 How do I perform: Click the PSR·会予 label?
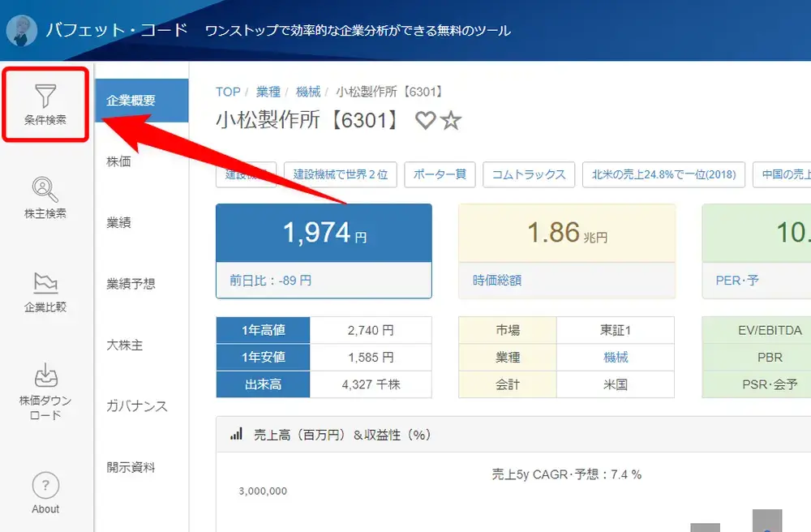click(x=770, y=384)
